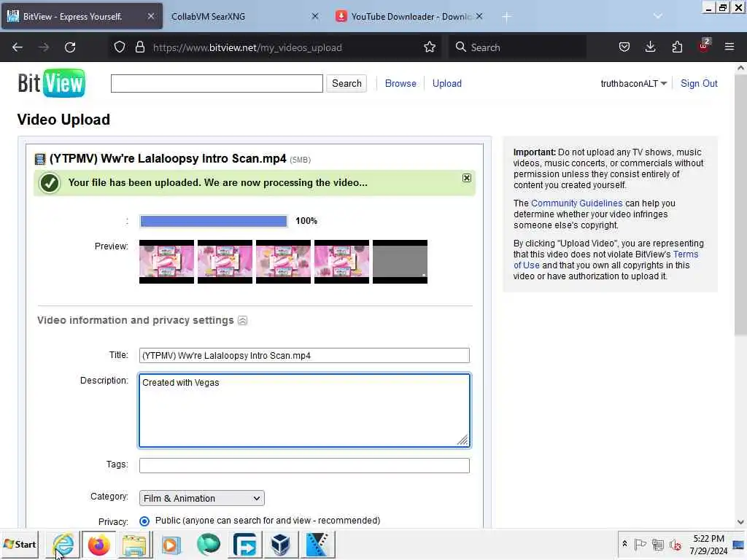This screenshot has height=560, width=747.
Task: Launch Windows Media Player from taskbar
Action: click(171, 544)
